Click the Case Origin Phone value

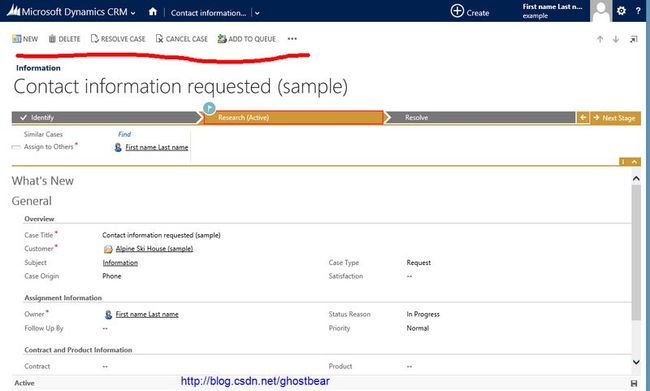pyautogui.click(x=112, y=276)
